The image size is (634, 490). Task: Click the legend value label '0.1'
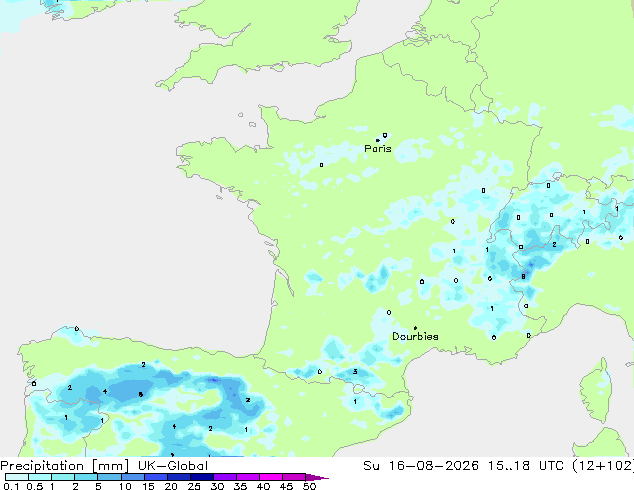click(x=11, y=486)
